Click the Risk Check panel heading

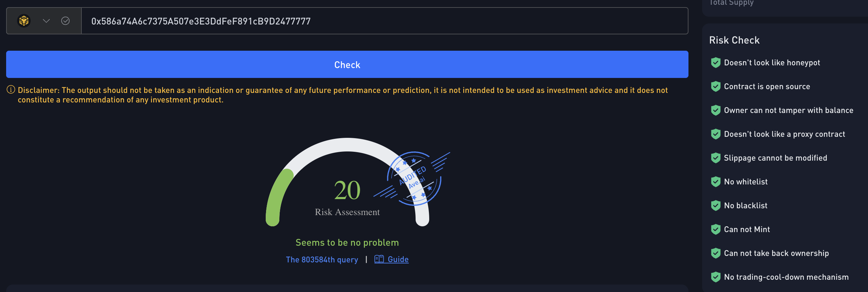734,40
